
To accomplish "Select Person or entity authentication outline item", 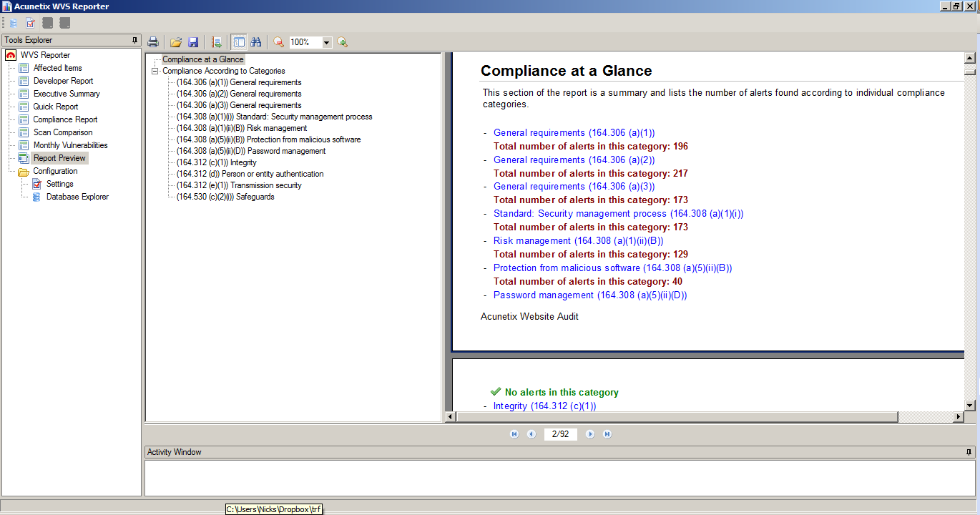I will [250, 174].
